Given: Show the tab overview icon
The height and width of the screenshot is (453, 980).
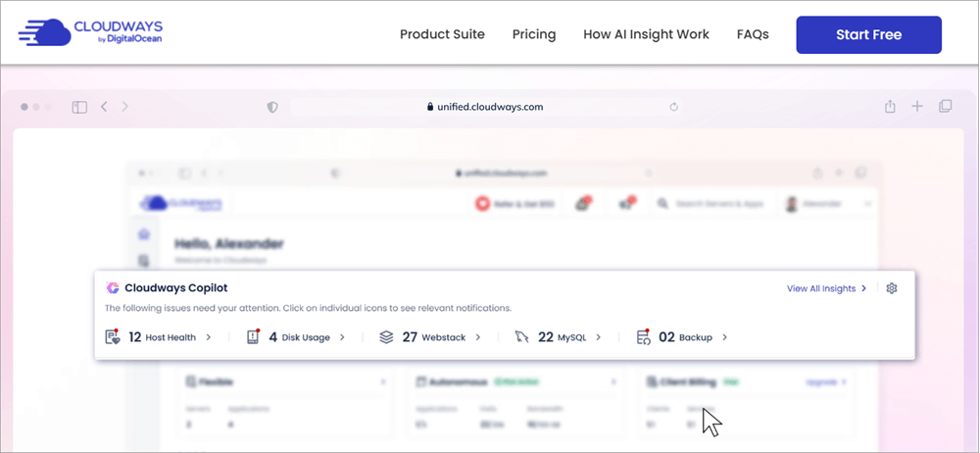Looking at the screenshot, I should (946, 106).
